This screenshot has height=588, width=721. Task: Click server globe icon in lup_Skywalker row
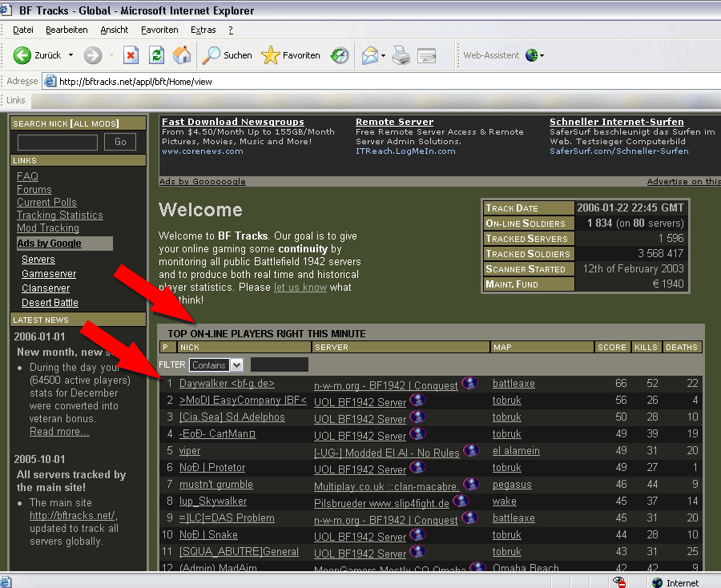point(461,501)
